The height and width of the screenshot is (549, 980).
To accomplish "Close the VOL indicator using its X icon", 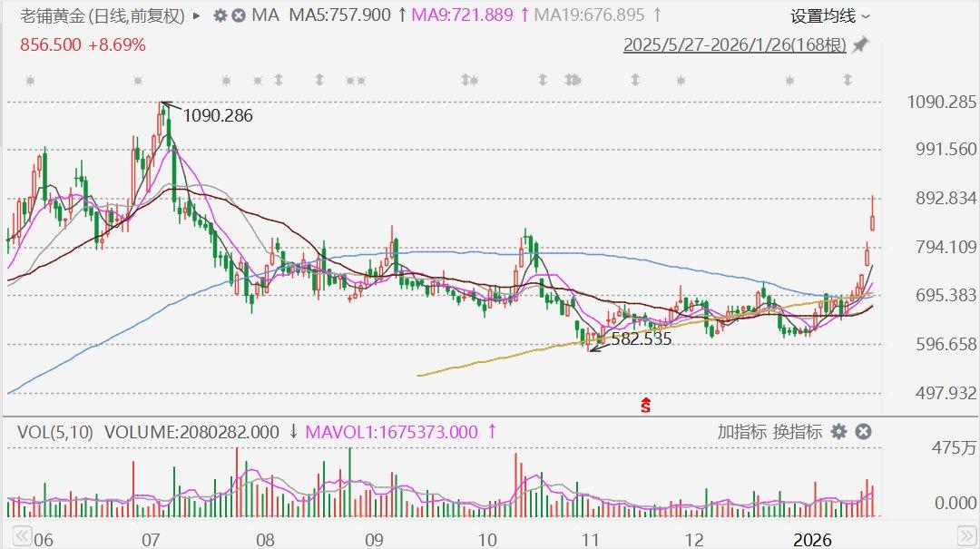I will pos(863,433).
